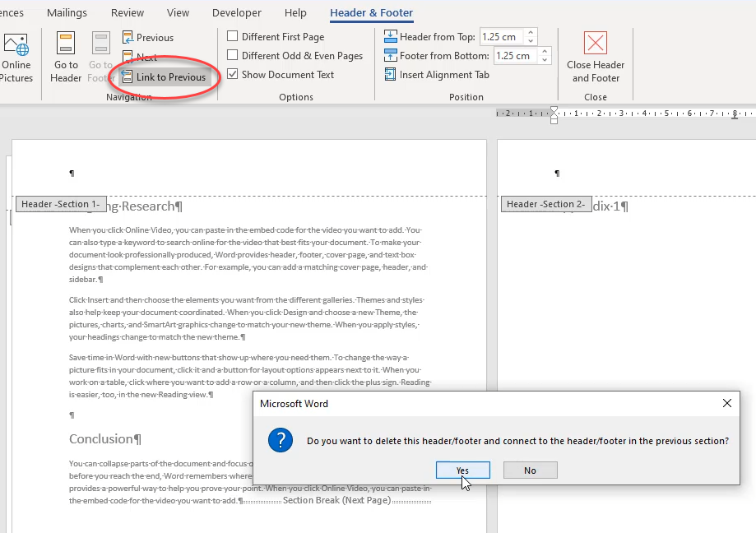Click the ruler indent marker
Viewport: 756px width, 533px height.
click(x=554, y=115)
